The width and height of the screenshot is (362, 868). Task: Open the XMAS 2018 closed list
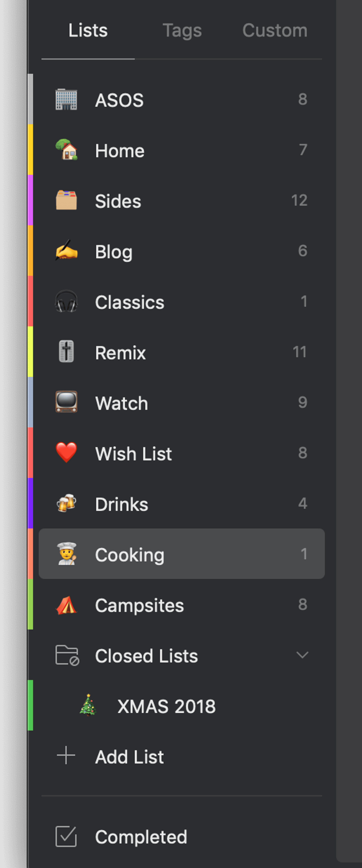click(166, 706)
